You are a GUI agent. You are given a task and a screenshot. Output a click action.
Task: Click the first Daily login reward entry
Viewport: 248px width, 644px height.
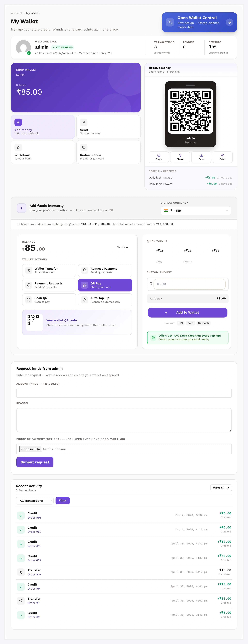click(x=191, y=178)
